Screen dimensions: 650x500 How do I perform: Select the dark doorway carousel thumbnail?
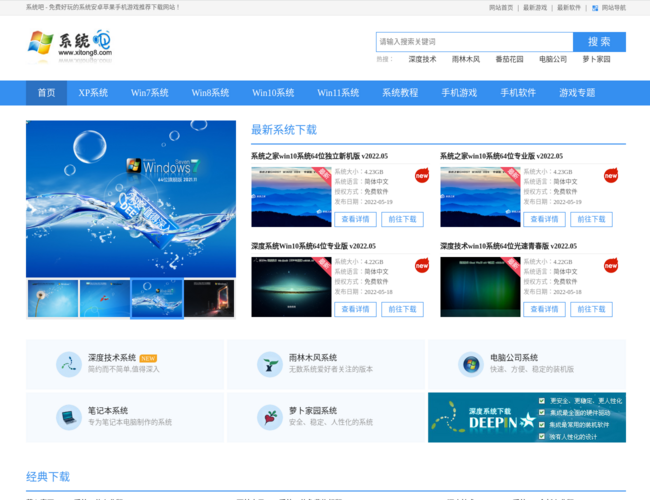209,299
